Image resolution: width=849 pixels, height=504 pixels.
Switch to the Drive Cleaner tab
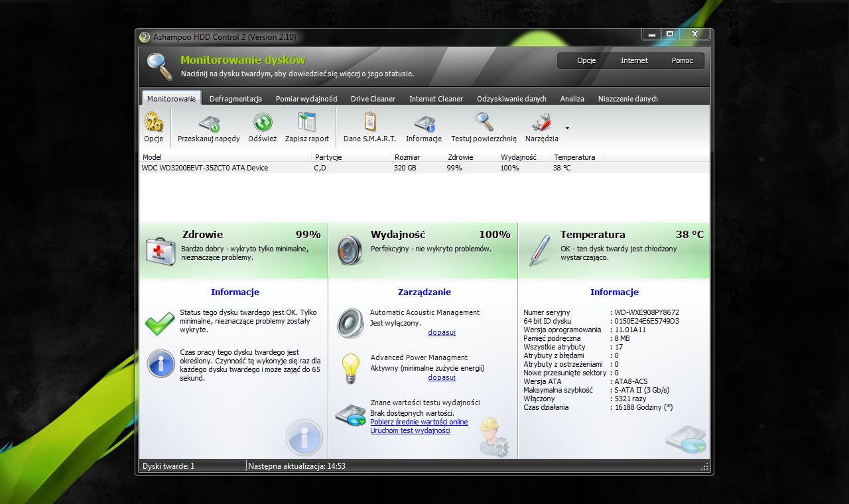373,99
